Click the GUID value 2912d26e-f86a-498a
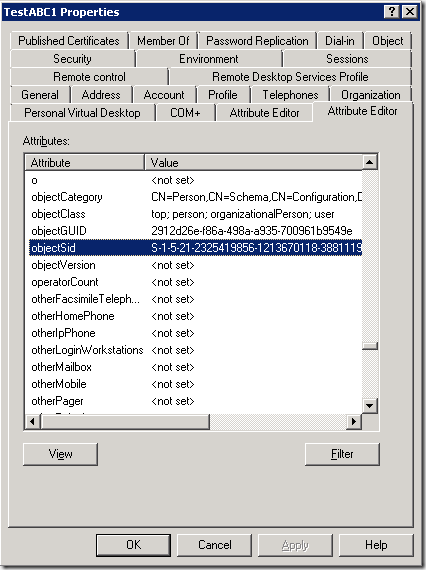Viewport: 426px width, 570px height. [x=252, y=231]
